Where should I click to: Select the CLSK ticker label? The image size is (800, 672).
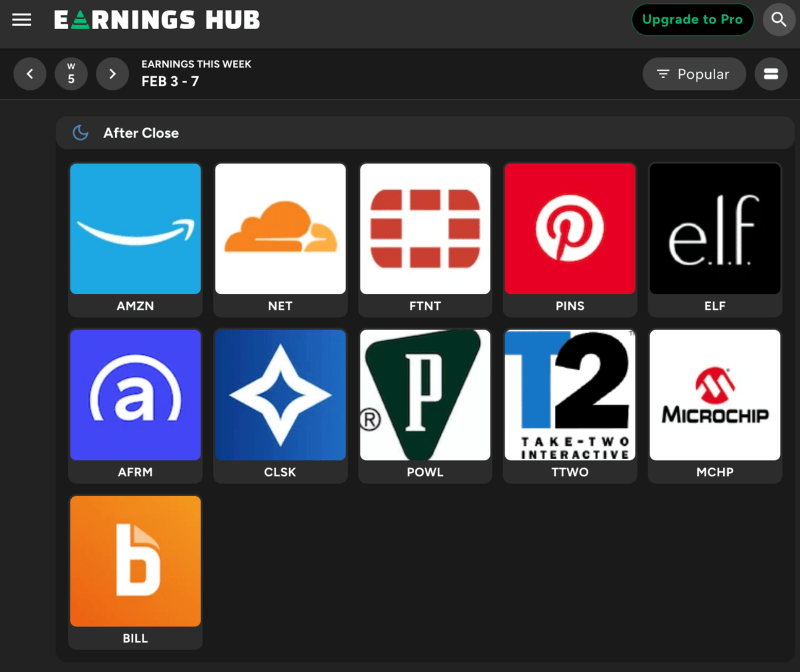tap(280, 472)
